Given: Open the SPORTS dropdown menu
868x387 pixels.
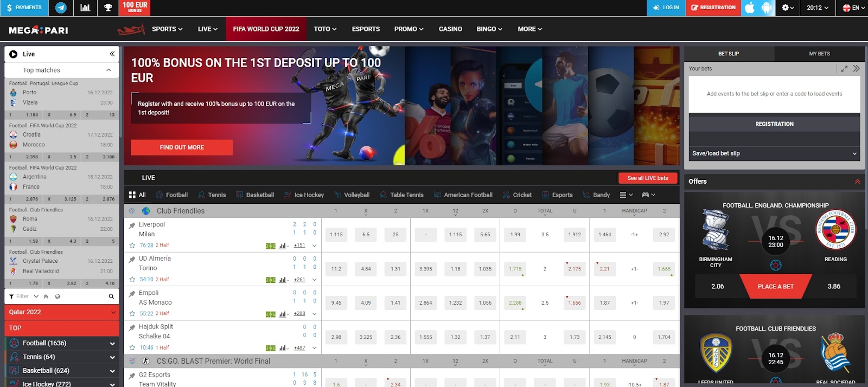Looking at the screenshot, I should (167, 29).
